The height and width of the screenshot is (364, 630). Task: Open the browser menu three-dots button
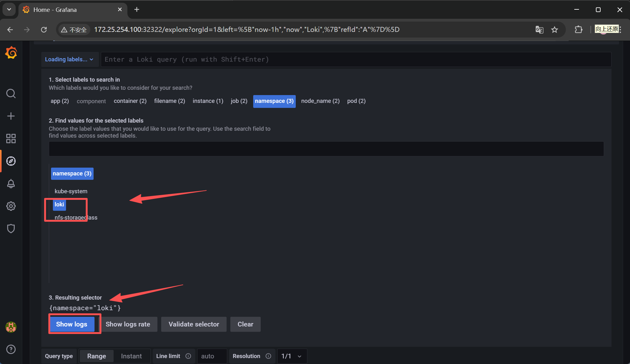pos(620,30)
